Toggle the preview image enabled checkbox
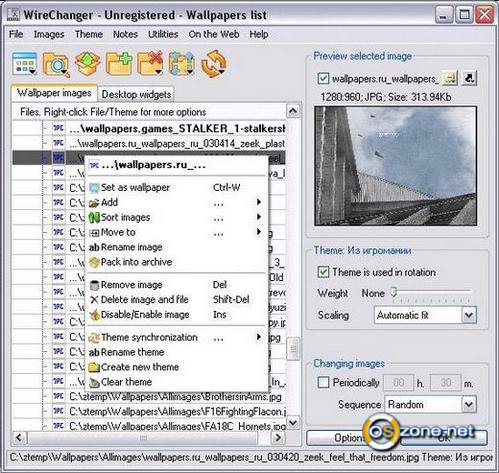499x473 pixels. pyautogui.click(x=323, y=79)
